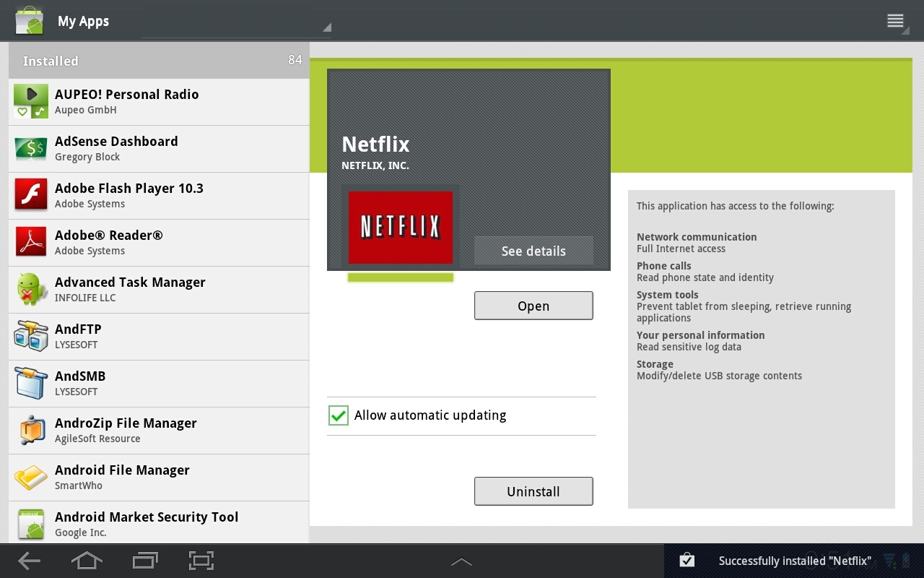Open the My Apps dropdown spinner
The width and height of the screenshot is (924, 578).
point(236,22)
